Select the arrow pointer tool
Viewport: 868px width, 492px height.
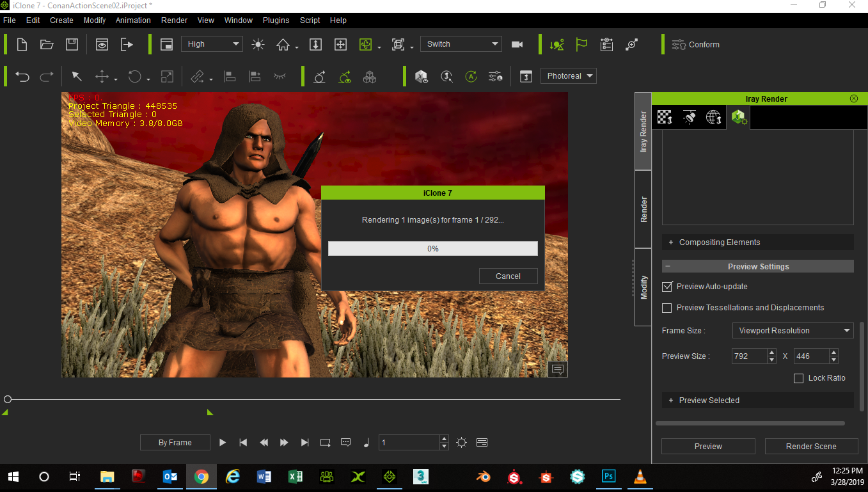click(77, 77)
